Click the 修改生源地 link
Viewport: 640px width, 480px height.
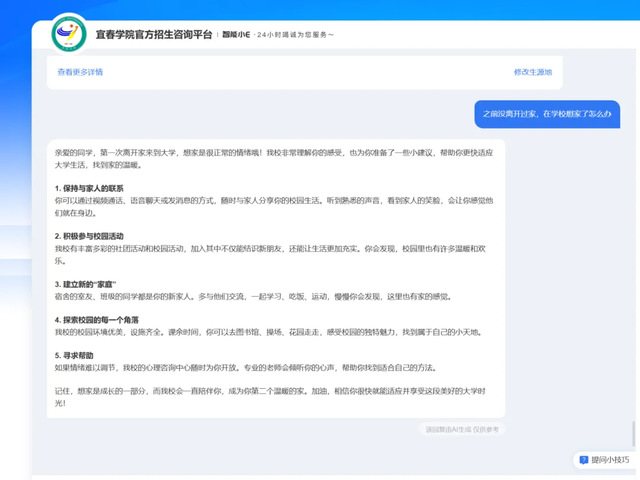pos(532,72)
